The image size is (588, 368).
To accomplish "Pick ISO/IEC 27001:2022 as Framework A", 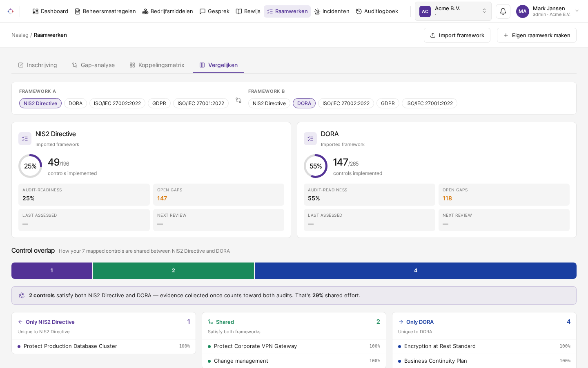I will point(201,103).
